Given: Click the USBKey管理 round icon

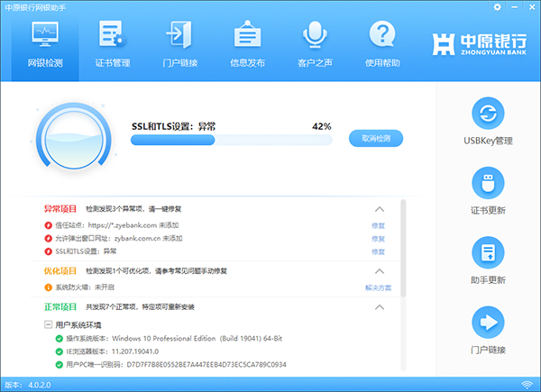Looking at the screenshot, I should pos(488,114).
